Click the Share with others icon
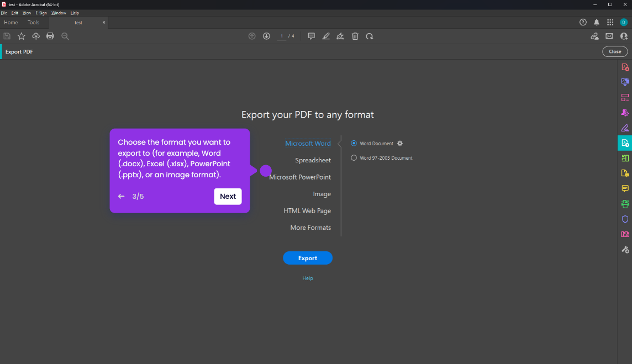This screenshot has width=632, height=364. coord(624,36)
